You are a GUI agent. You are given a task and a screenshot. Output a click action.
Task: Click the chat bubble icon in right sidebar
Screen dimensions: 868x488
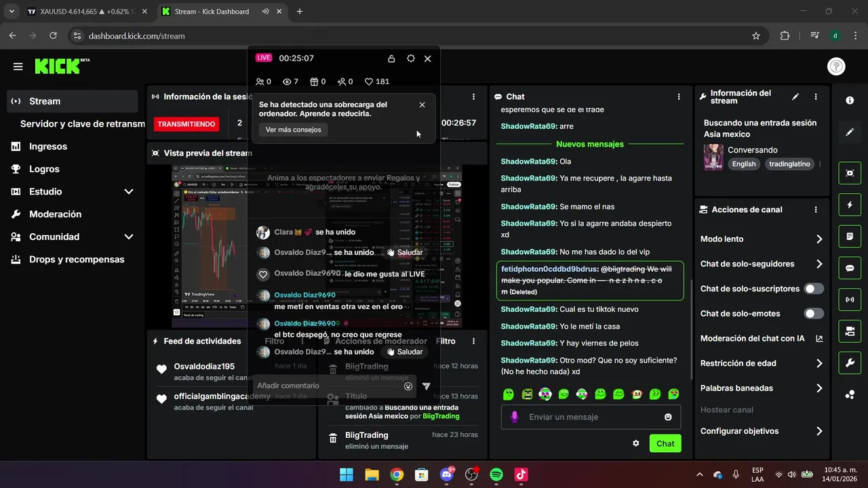pyautogui.click(x=850, y=268)
